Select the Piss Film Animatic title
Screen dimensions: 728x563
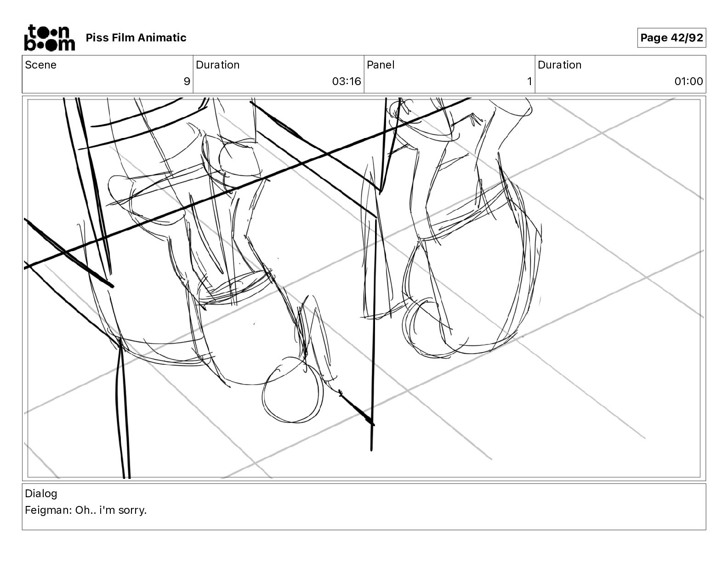[136, 38]
